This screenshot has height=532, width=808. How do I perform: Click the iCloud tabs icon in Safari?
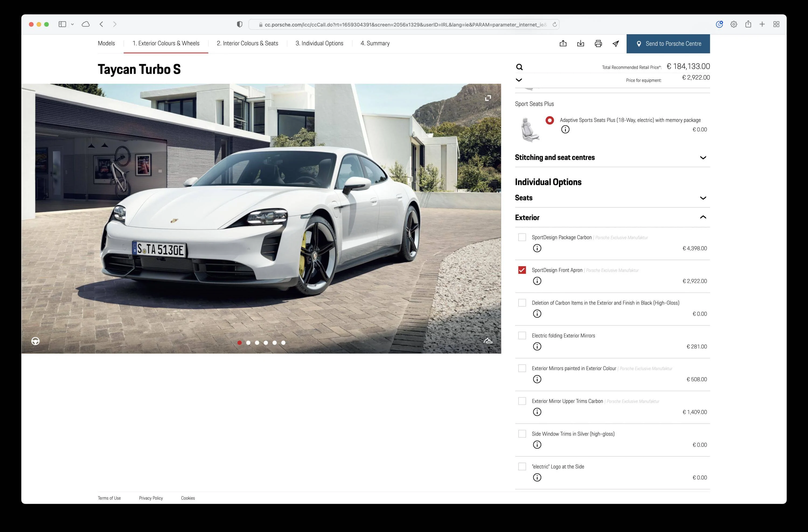86,24
